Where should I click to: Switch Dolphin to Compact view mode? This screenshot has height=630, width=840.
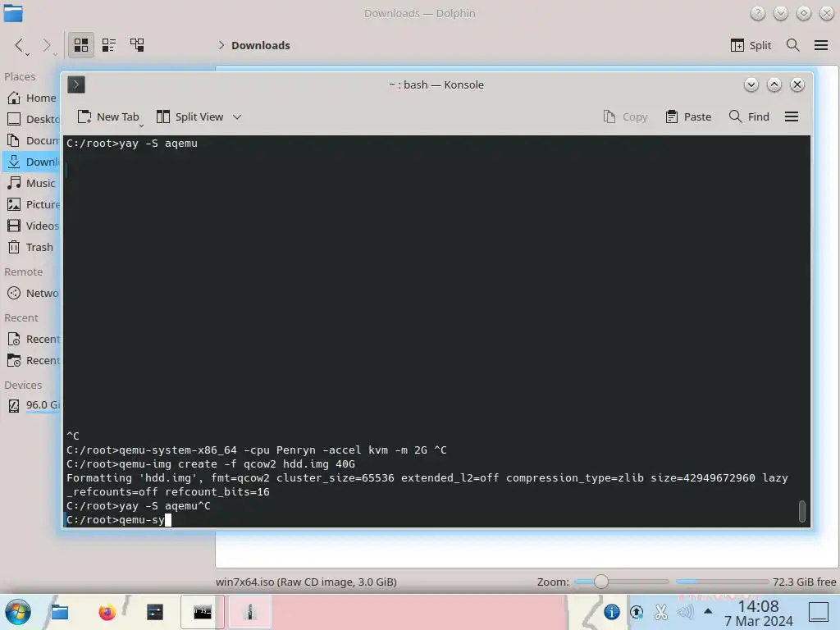point(109,45)
